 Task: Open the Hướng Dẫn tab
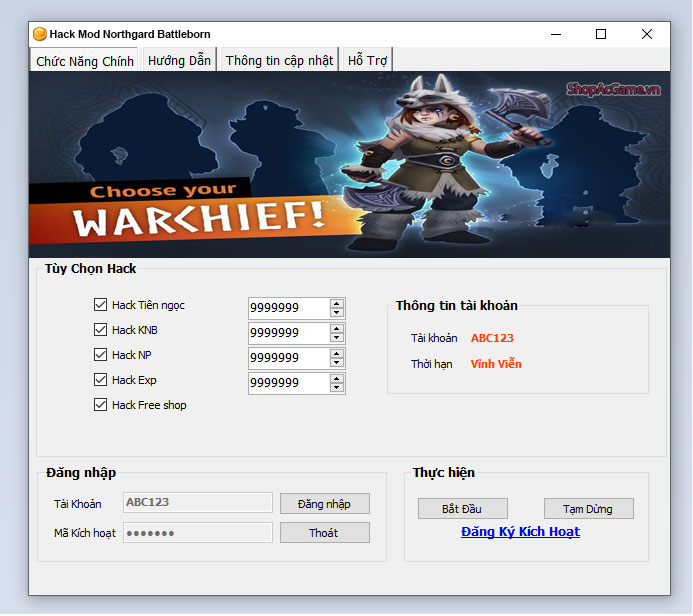click(179, 60)
